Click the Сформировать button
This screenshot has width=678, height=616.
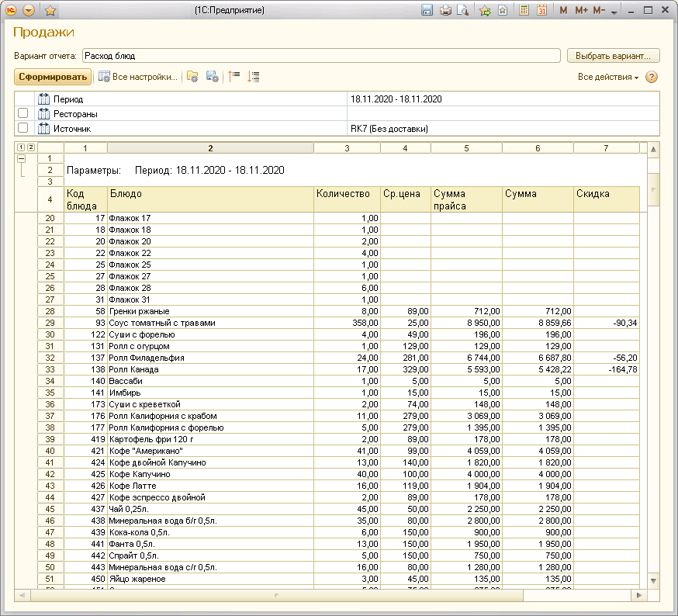(x=53, y=77)
